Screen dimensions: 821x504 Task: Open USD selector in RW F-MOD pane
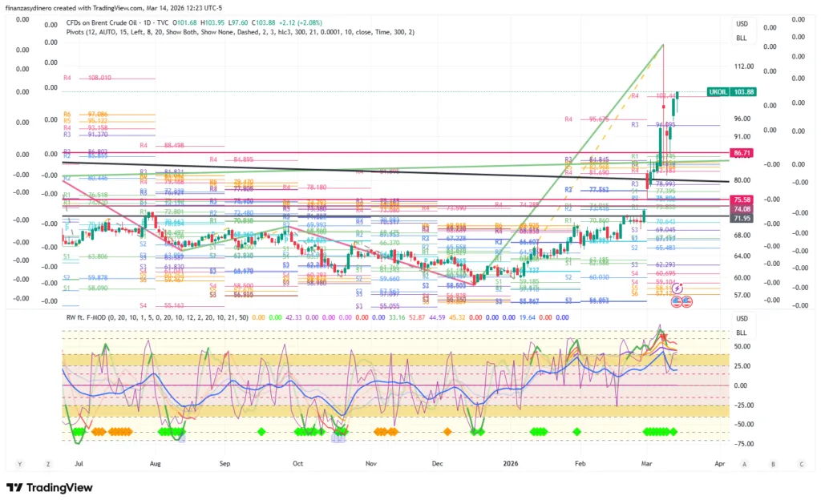click(x=742, y=318)
